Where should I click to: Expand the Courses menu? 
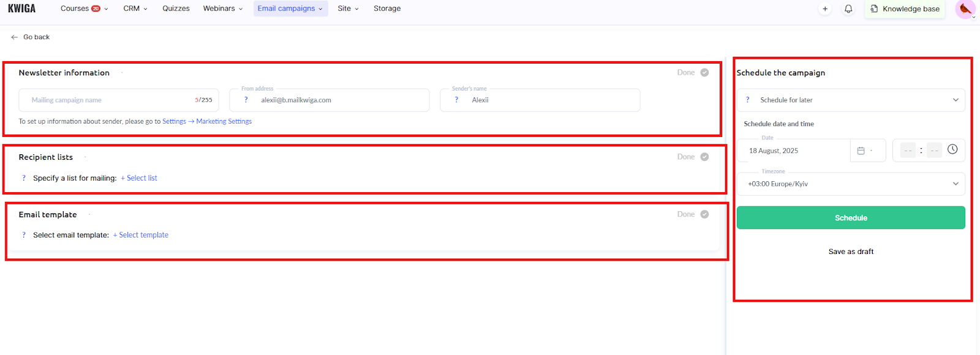point(85,9)
